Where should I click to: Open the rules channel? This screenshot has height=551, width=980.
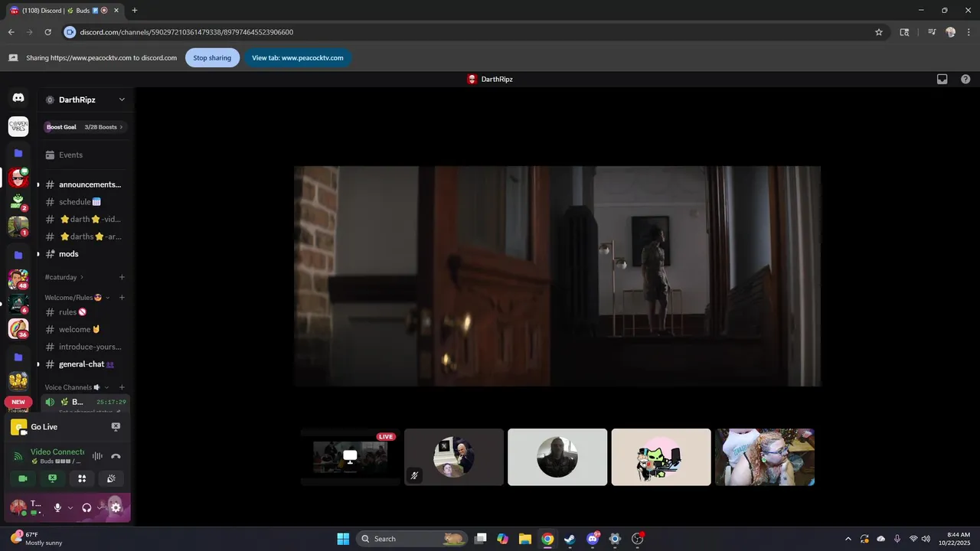point(84,312)
